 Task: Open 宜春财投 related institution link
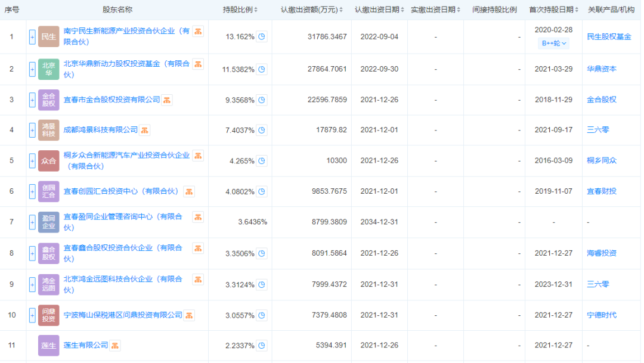(x=602, y=191)
